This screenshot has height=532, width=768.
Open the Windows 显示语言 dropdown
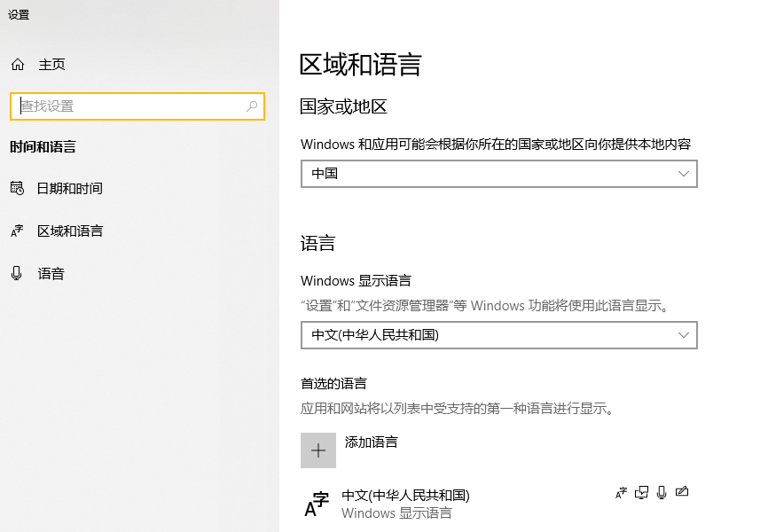tap(498, 335)
